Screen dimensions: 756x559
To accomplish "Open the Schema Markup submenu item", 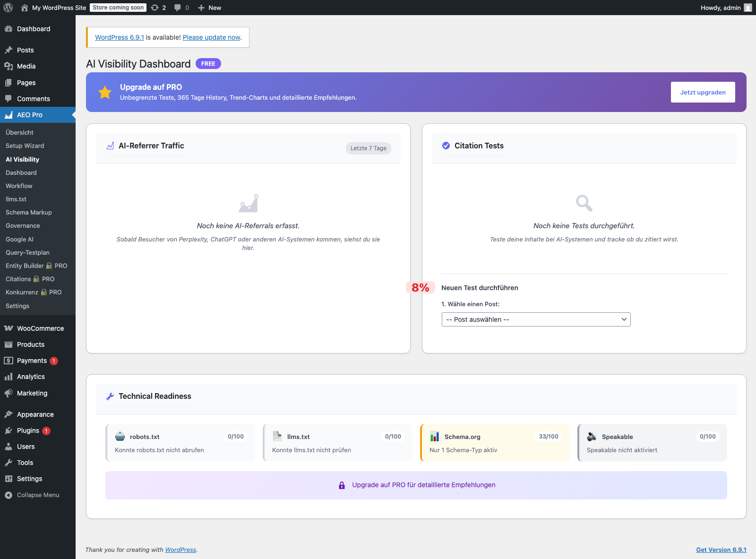I will (29, 213).
